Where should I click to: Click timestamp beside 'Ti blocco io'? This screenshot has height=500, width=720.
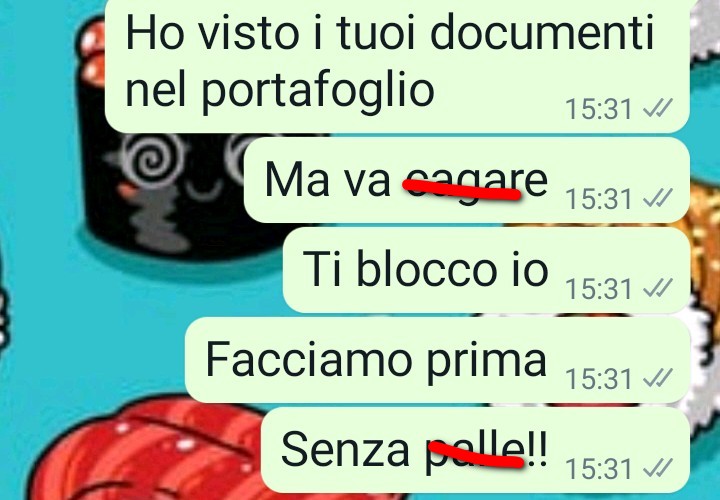coord(599,289)
